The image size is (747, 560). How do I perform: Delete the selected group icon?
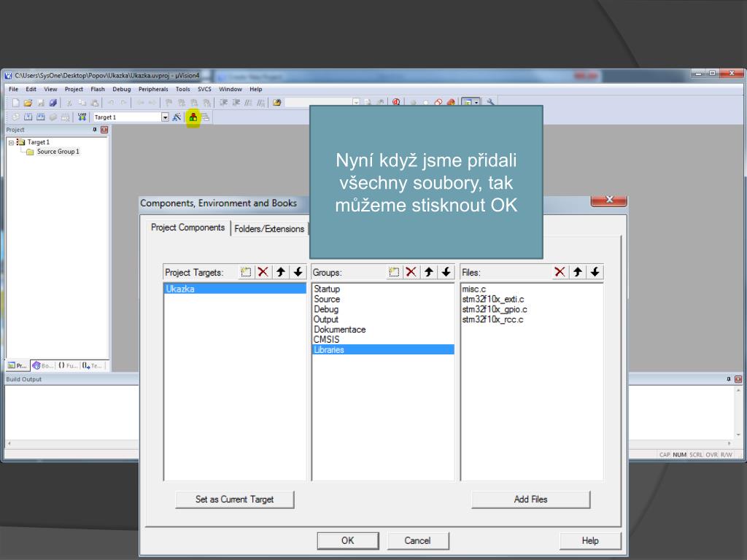(411, 272)
